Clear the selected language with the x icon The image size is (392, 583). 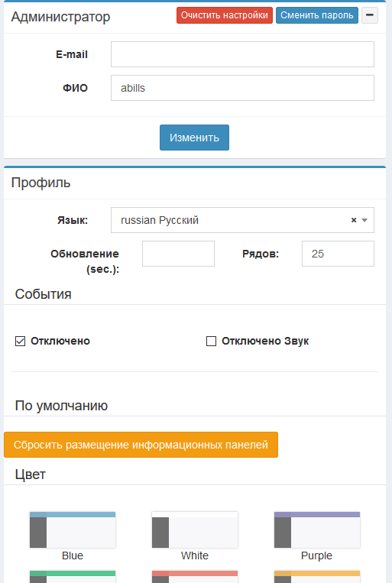point(354,220)
